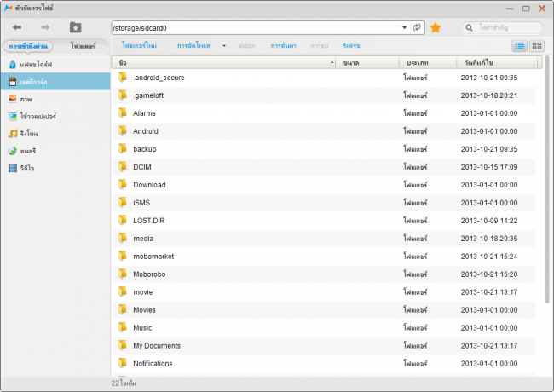Click the refresh icon in path bar
The height and width of the screenshot is (392, 554).
coord(417,27)
